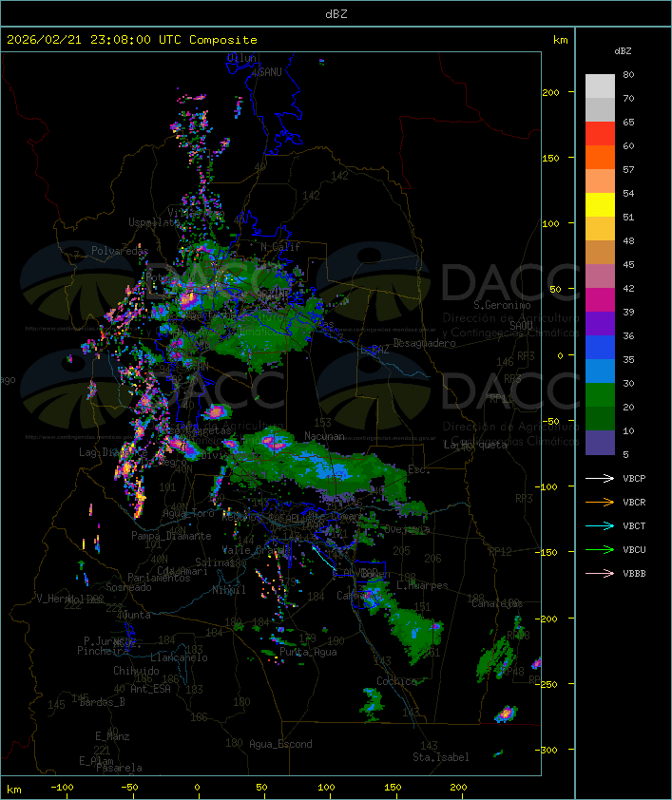Viewport: 672px width, 800px height.
Task: Select the red 60–65 dBZ swatch
Action: 600,134
